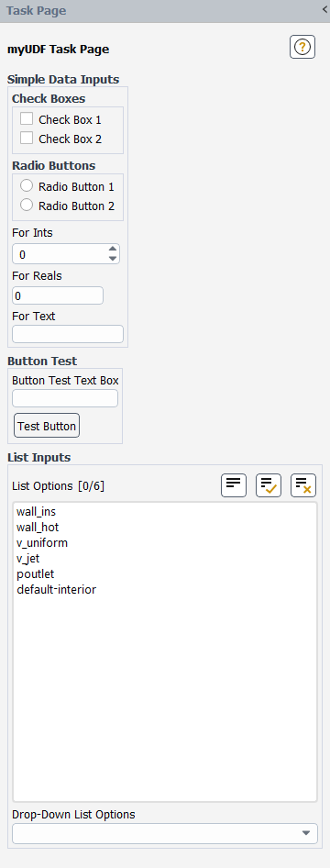Select Radio Button 2

click(x=27, y=205)
